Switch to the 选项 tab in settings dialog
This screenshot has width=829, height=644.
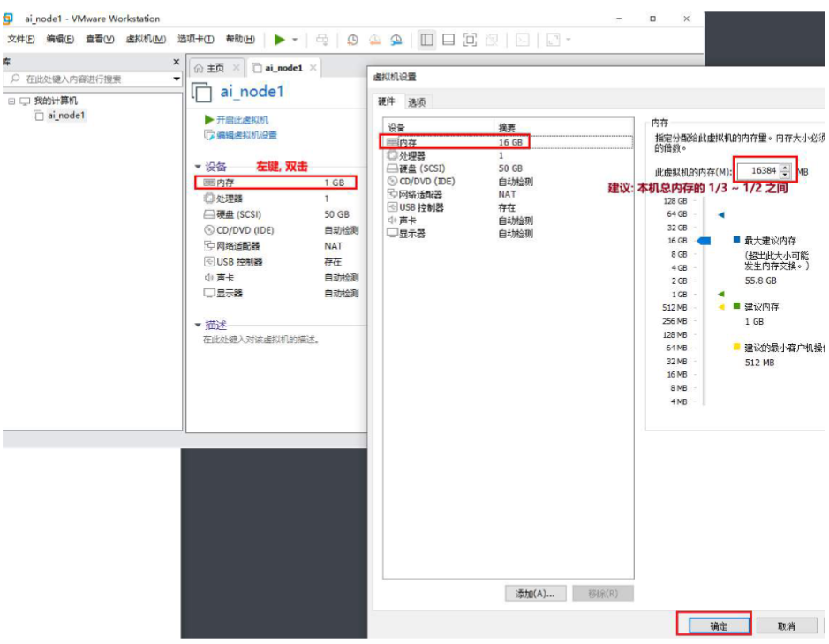pos(417,102)
